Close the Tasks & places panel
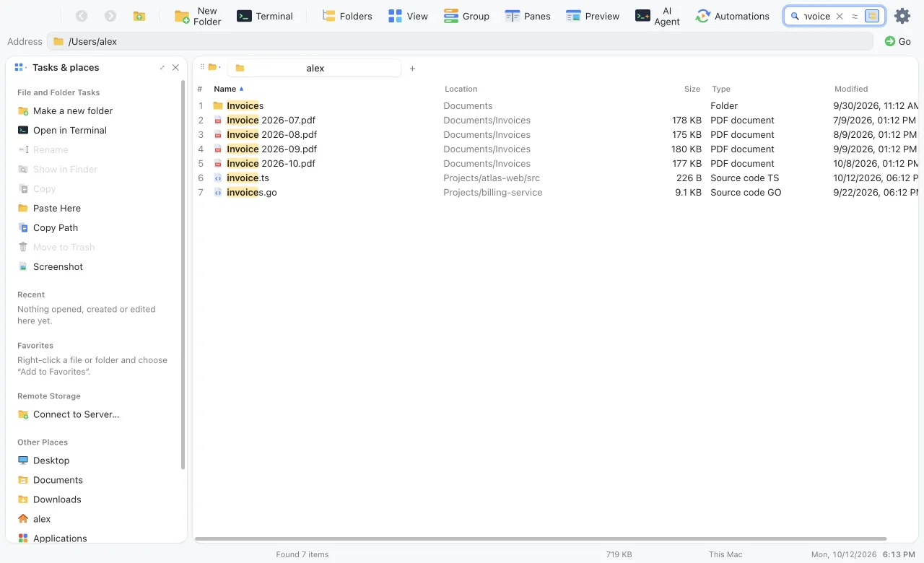Image resolution: width=924 pixels, height=563 pixels. tap(175, 67)
